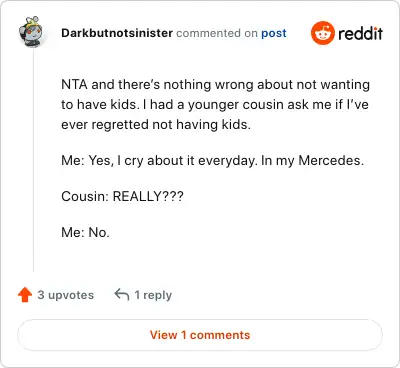The height and width of the screenshot is (368, 400).
Task: Click the word "Mercedes" in the comment
Action: click(x=329, y=161)
